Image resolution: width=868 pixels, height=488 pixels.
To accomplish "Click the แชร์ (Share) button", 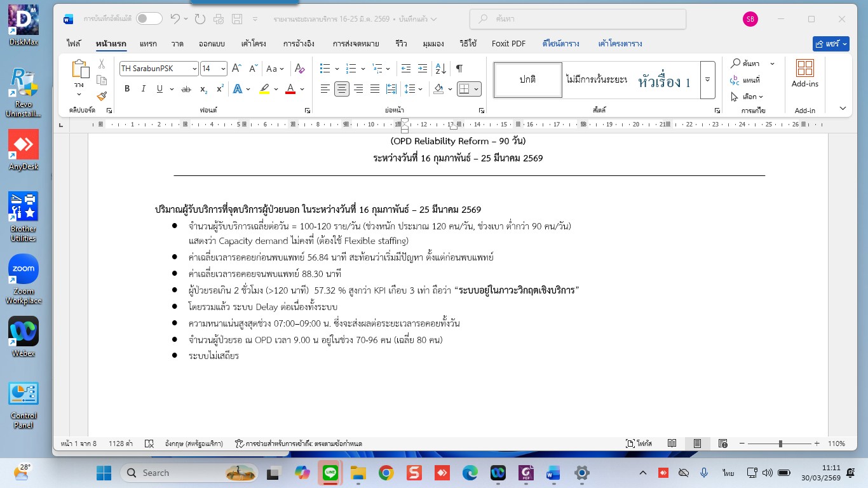I will [x=831, y=44].
